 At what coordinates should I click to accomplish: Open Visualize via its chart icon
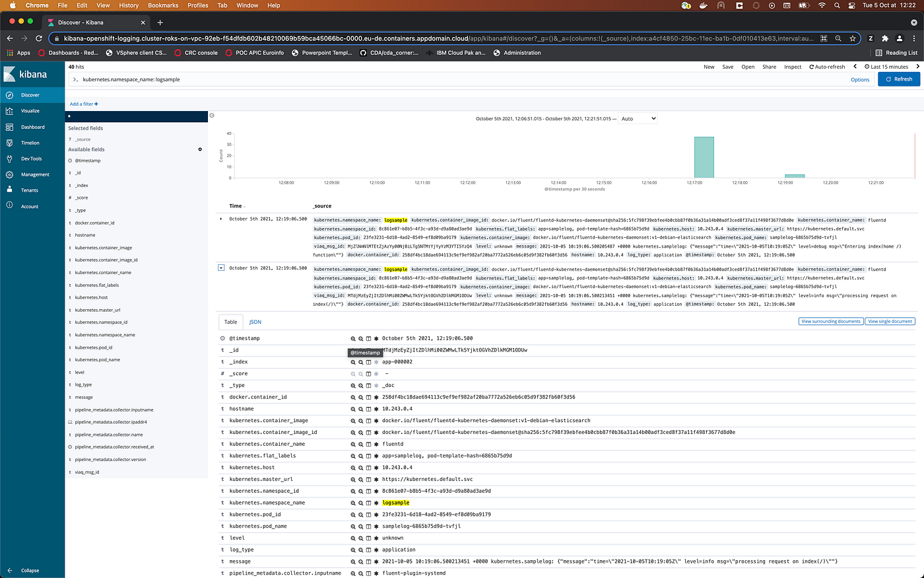(9, 111)
